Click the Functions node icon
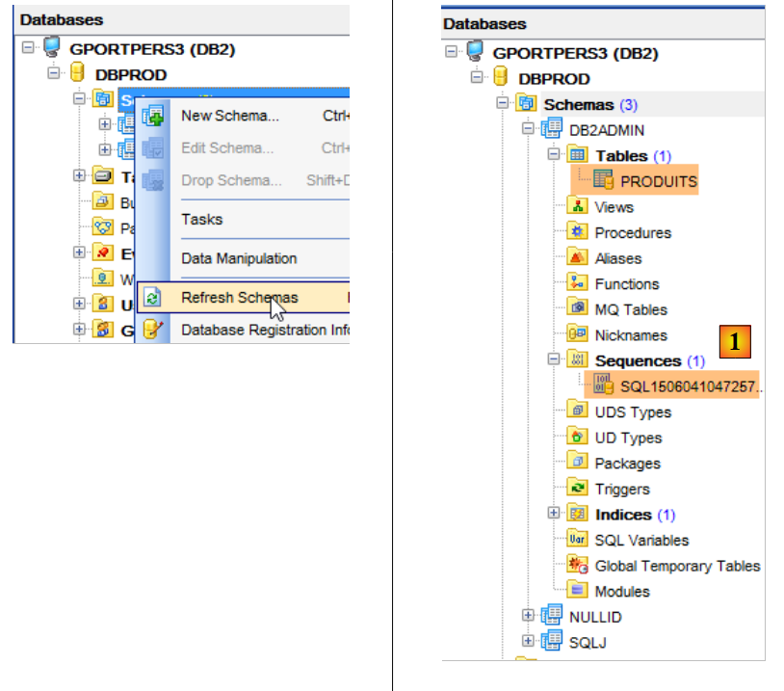This screenshot has width=784, height=691. click(578, 283)
